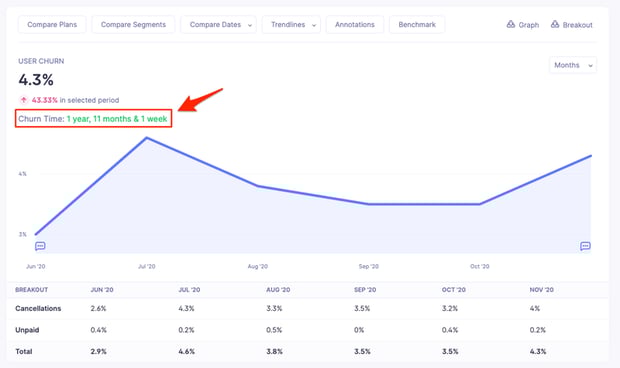Click the pink up-arrow change indicator
The image size is (620, 368).
24,100
